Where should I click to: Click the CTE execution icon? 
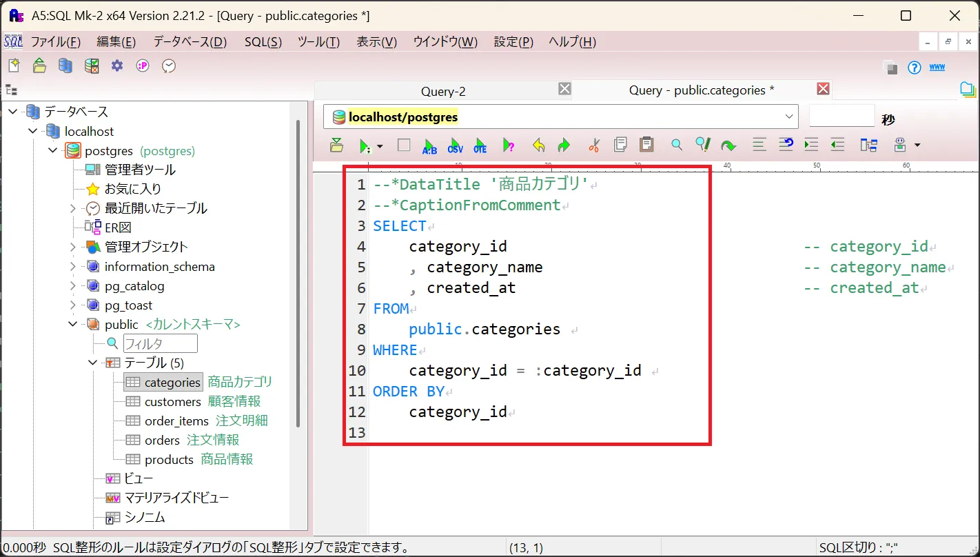[480, 145]
